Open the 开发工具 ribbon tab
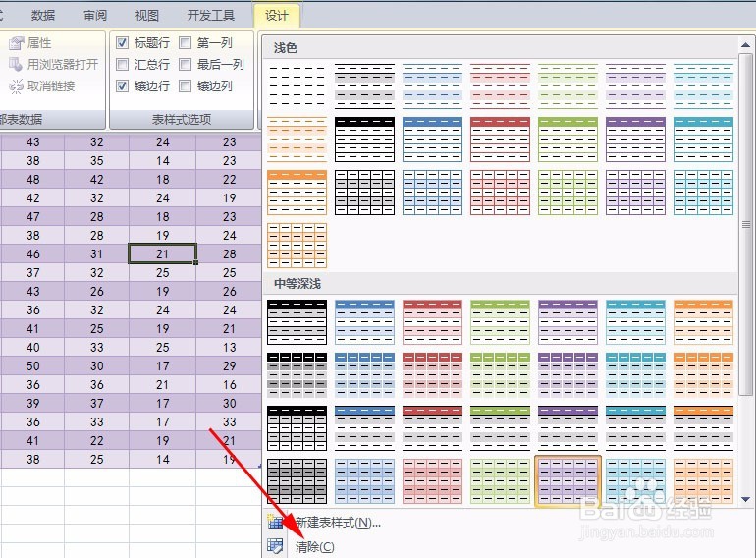 (211, 16)
